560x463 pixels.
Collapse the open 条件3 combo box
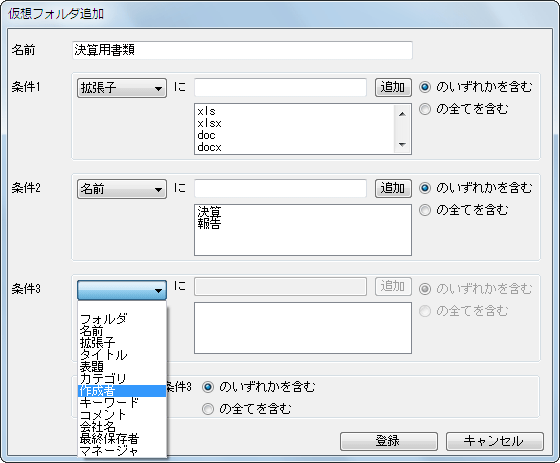coord(122,290)
